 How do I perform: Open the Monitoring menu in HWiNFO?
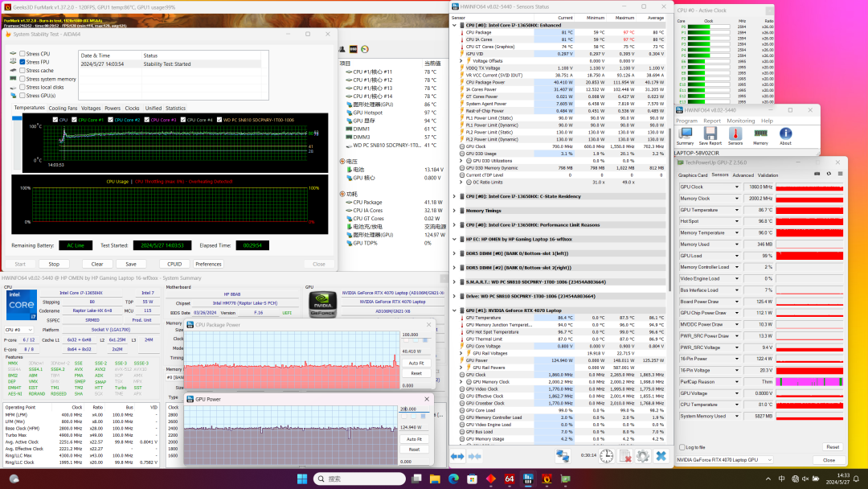(740, 121)
